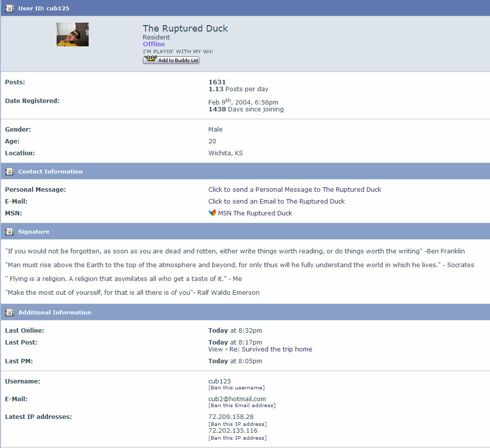Open the View link under Last Post

click(x=216, y=349)
